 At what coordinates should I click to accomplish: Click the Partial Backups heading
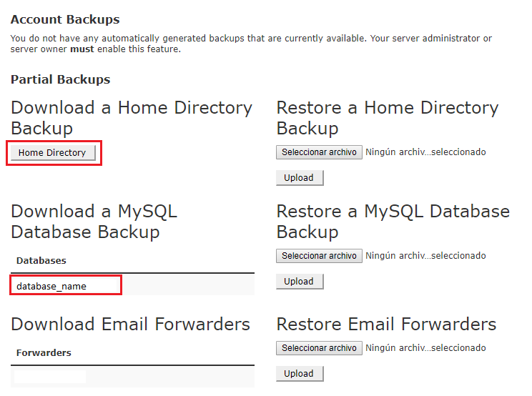pyautogui.click(x=61, y=79)
